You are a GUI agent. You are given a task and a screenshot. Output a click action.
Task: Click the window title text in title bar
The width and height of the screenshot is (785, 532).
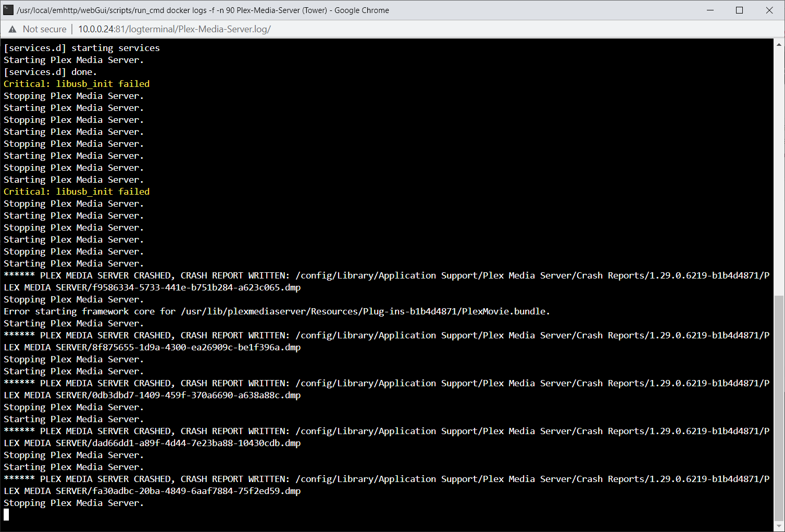click(x=203, y=10)
